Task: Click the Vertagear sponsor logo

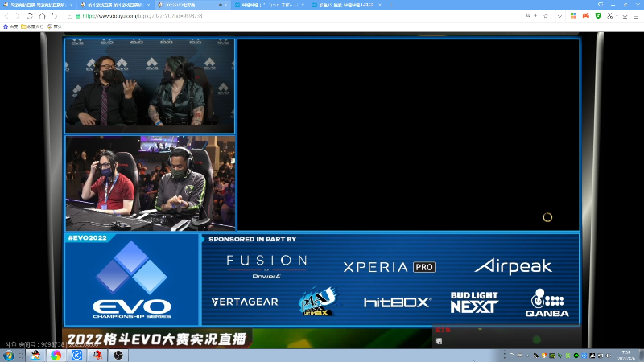Action: coord(245,302)
